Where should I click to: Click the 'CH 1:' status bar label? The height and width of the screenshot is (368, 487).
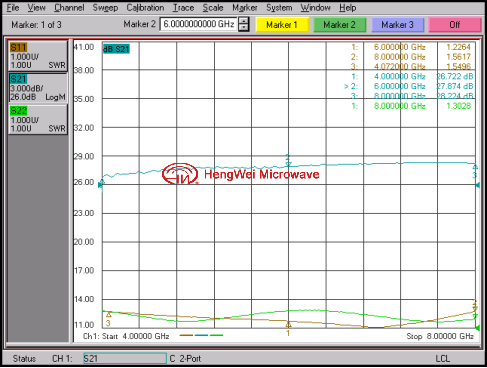click(x=62, y=359)
